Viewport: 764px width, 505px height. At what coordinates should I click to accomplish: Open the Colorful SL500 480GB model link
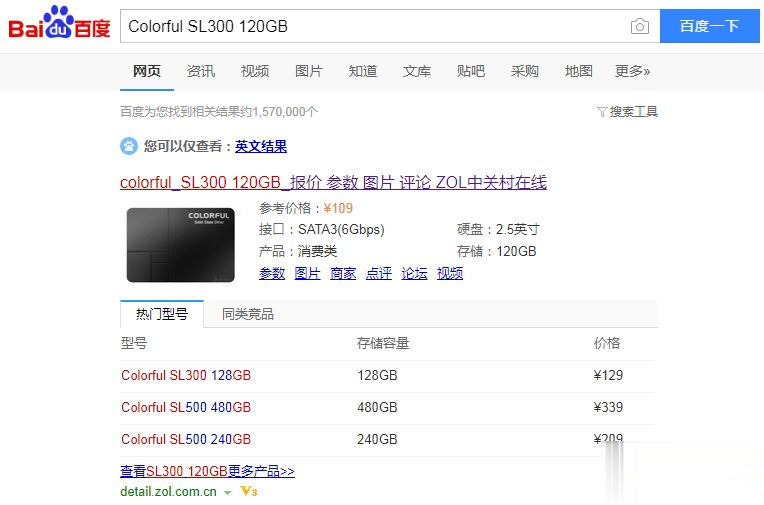[x=186, y=407]
